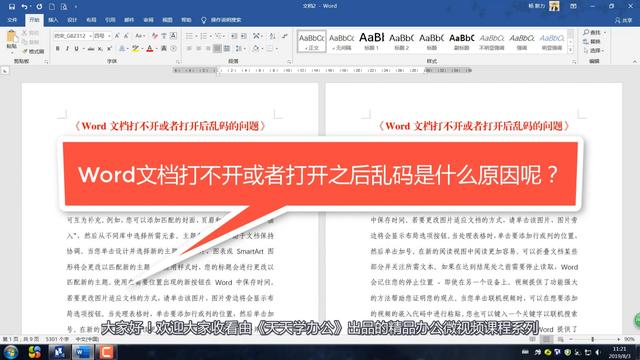This screenshot has height=360, width=640.
Task: Switch to the Insert ribbon tab
Action: (x=53, y=20)
